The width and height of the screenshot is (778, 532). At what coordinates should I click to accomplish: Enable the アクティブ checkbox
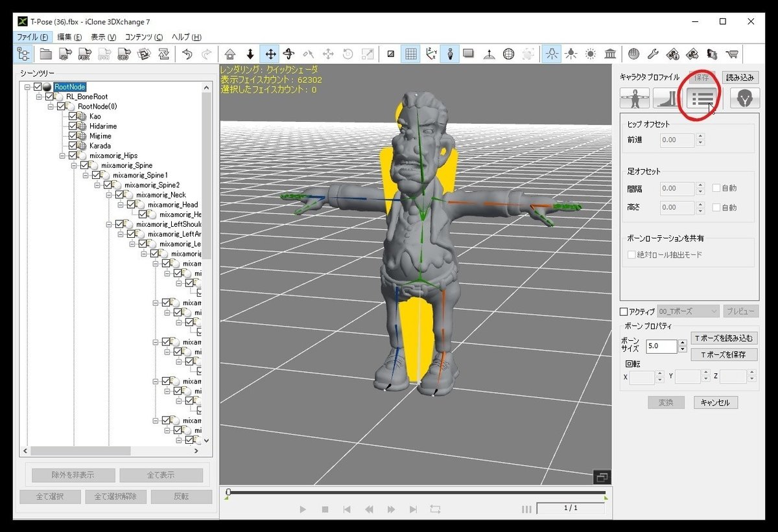tap(624, 312)
